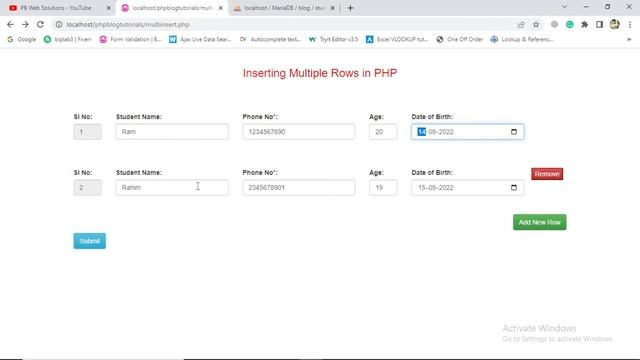Open calendar picker for second row date
Viewport: 640px width, 360px height.
pos(513,187)
